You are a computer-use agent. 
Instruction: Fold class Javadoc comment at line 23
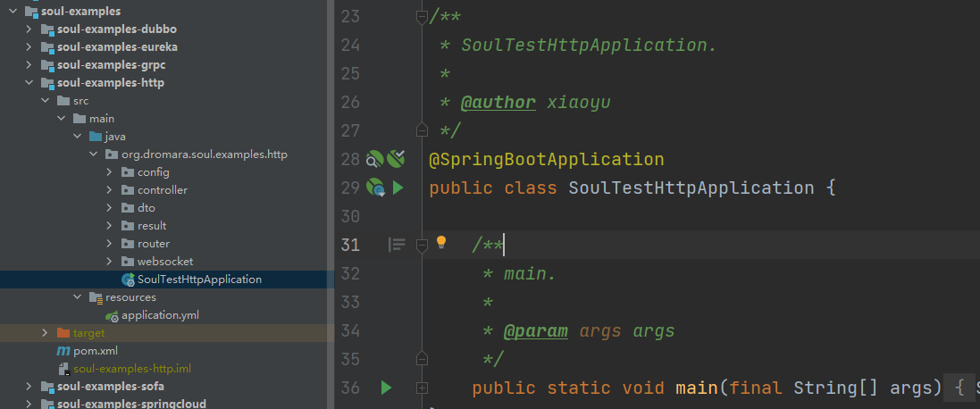pyautogui.click(x=422, y=17)
